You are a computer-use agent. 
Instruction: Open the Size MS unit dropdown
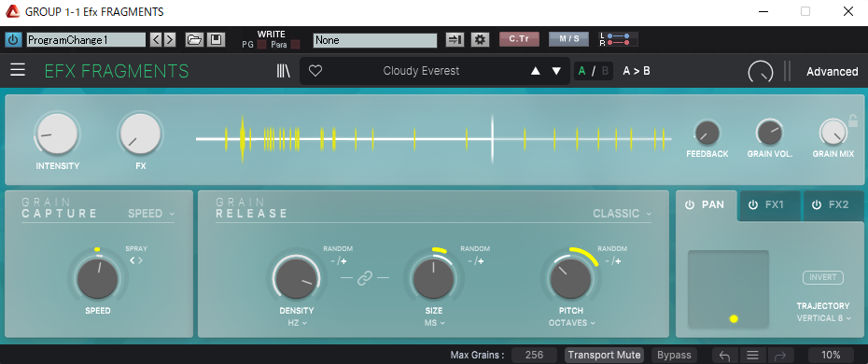click(x=435, y=323)
